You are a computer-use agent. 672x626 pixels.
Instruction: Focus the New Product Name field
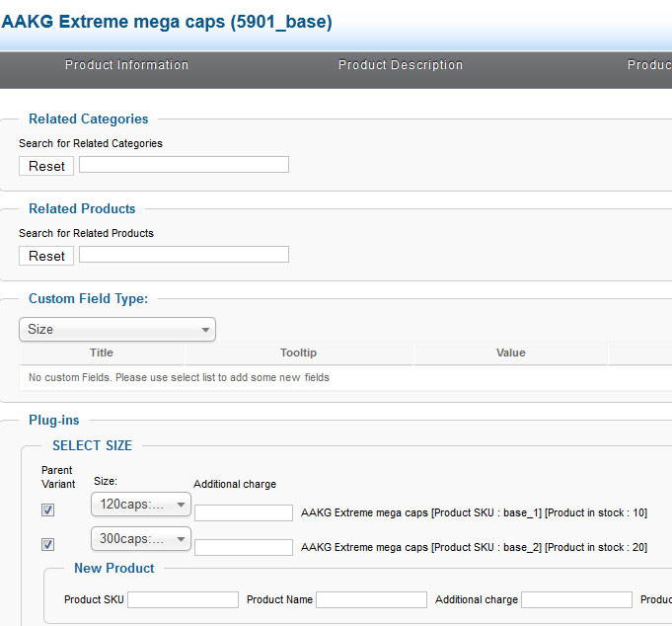pyautogui.click(x=372, y=600)
